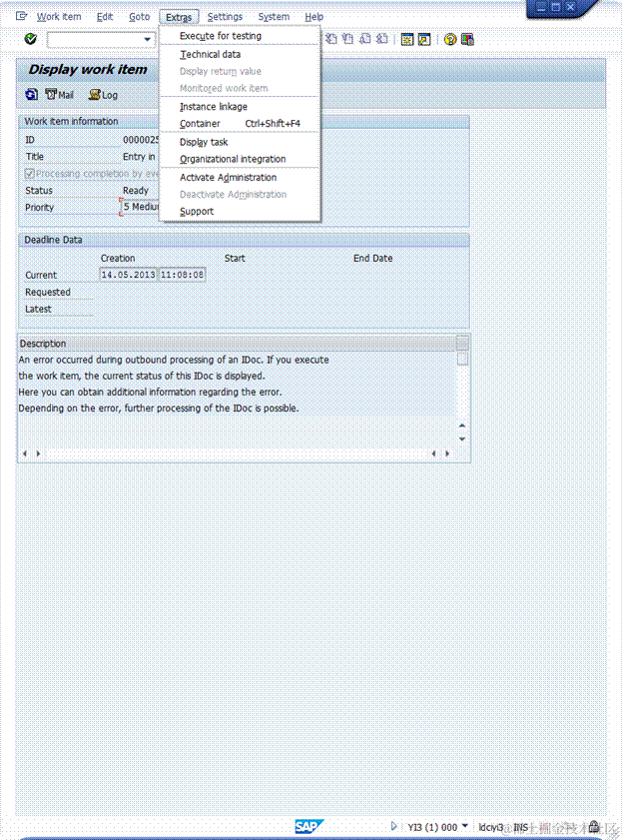Click the Next page toolbar icon
This screenshot has height=840, width=622.
coord(365,39)
